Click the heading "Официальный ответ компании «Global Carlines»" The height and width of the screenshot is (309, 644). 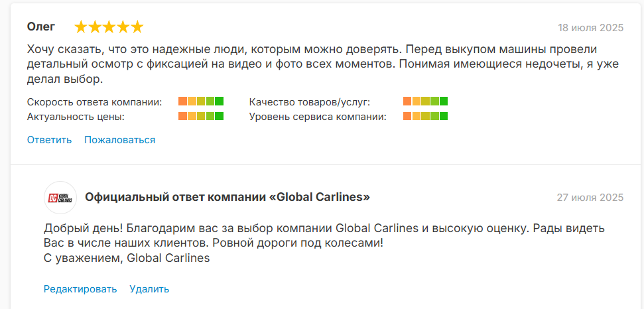[x=227, y=198]
